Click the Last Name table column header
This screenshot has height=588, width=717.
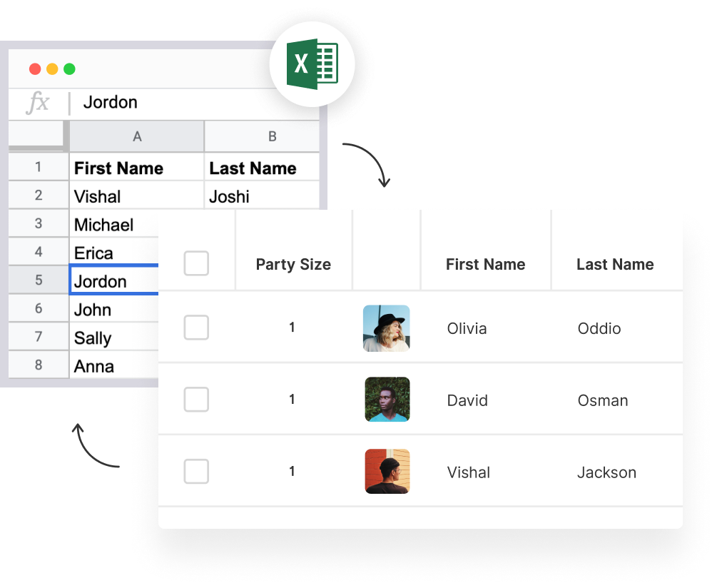[x=615, y=264]
